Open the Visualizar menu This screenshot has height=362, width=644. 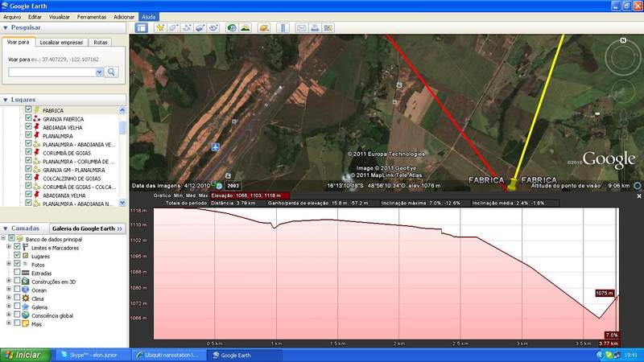coord(59,17)
